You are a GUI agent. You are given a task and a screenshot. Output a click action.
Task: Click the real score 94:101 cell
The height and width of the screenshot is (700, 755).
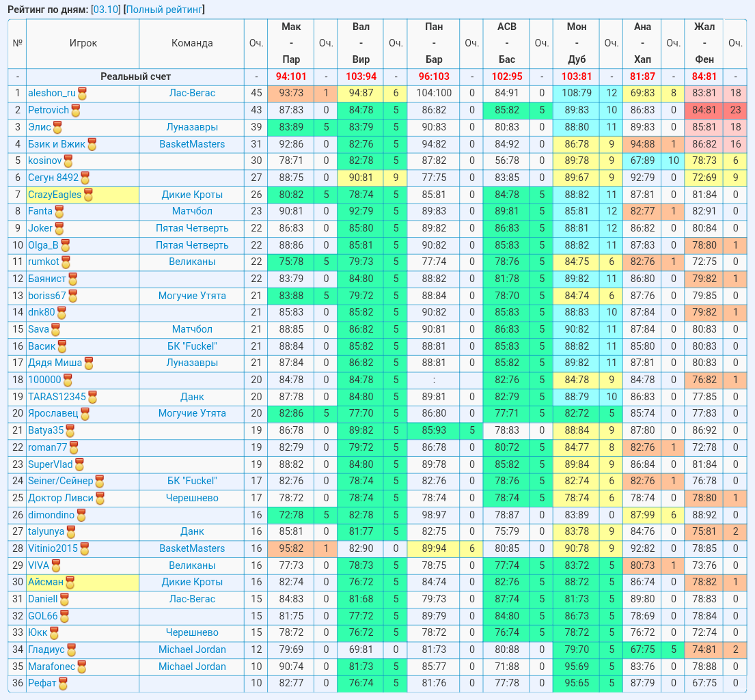(291, 76)
